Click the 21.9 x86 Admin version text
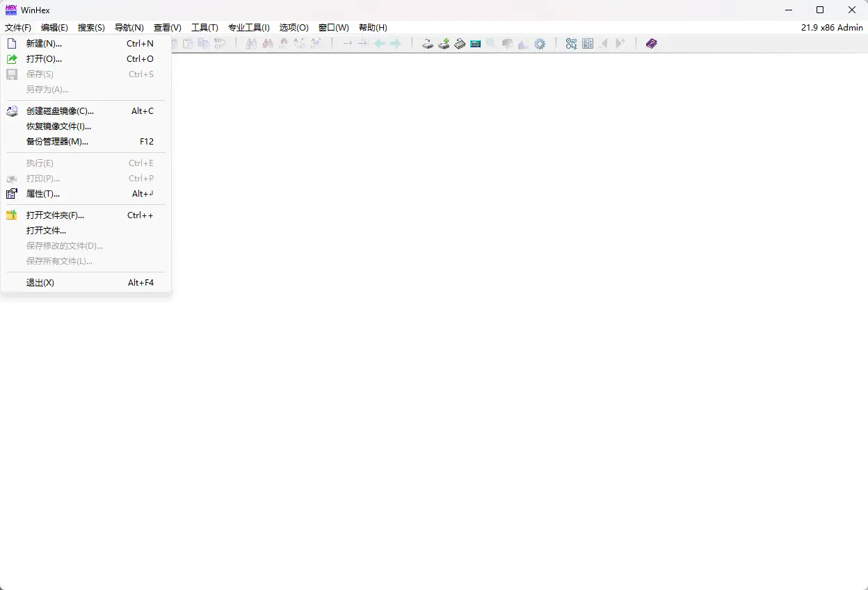 pos(832,28)
